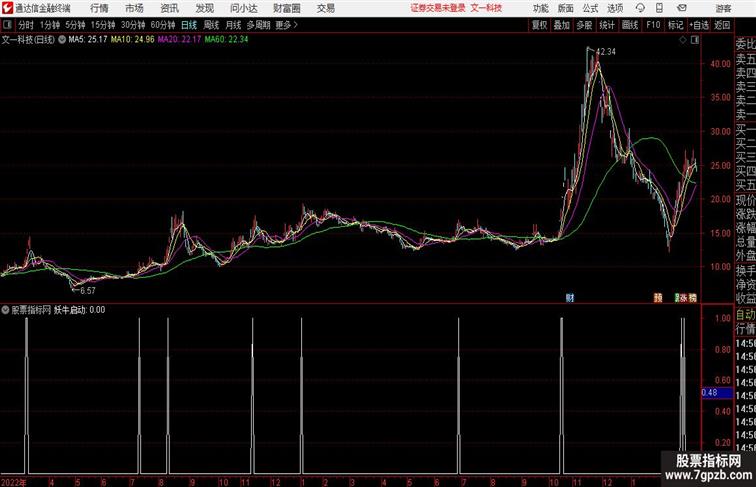Open the 多周期 multi-period view
Screen dimensions: 756x487
click(x=258, y=25)
